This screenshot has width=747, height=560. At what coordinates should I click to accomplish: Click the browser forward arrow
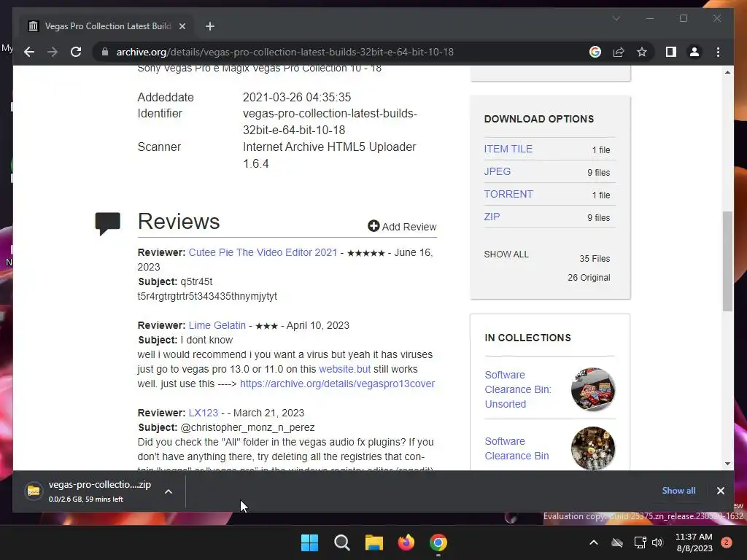(53, 52)
